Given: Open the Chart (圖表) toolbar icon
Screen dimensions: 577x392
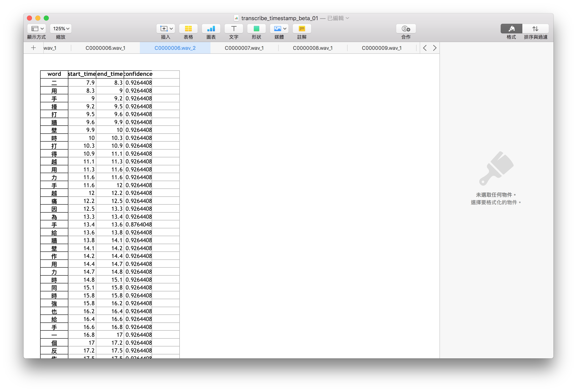Looking at the screenshot, I should coord(211,29).
